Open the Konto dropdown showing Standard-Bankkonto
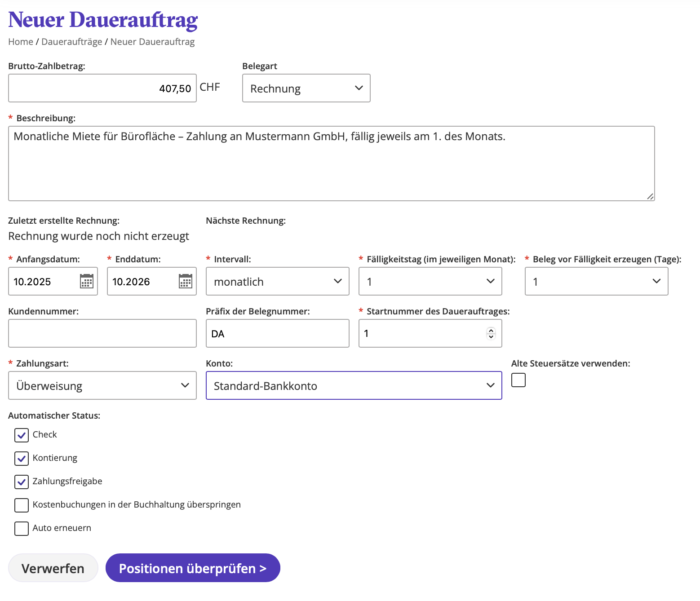The image size is (700, 601). click(x=354, y=385)
